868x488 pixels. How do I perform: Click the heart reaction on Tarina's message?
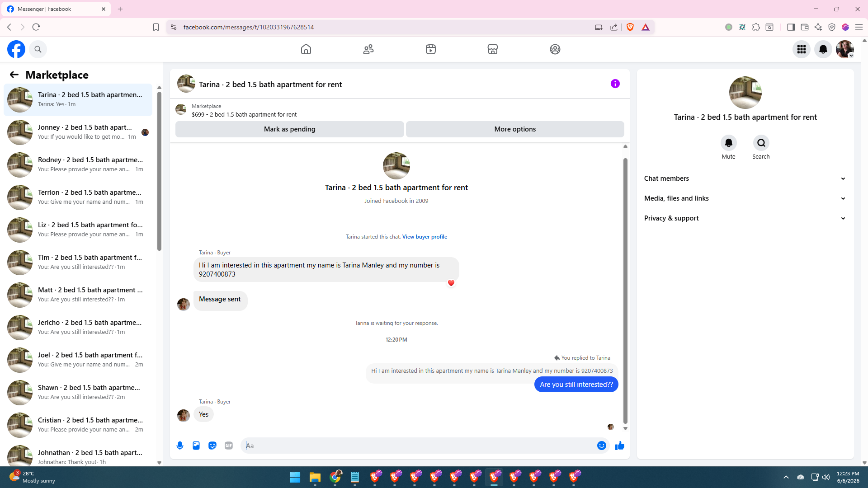click(451, 283)
